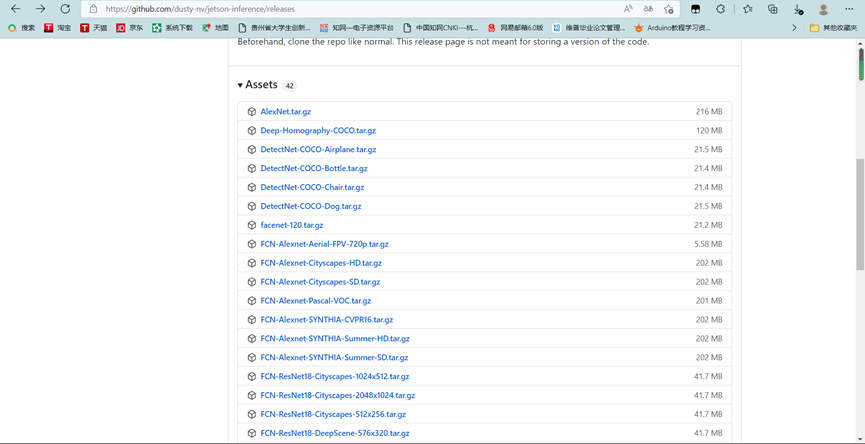The image size is (865, 444).
Task: Download FCN-Alexnet-Cityscapes-SD.tar.gz
Action: (321, 282)
